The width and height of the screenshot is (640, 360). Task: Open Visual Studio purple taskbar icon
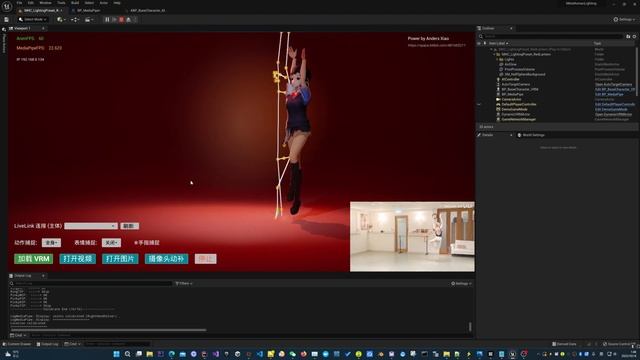216,354
